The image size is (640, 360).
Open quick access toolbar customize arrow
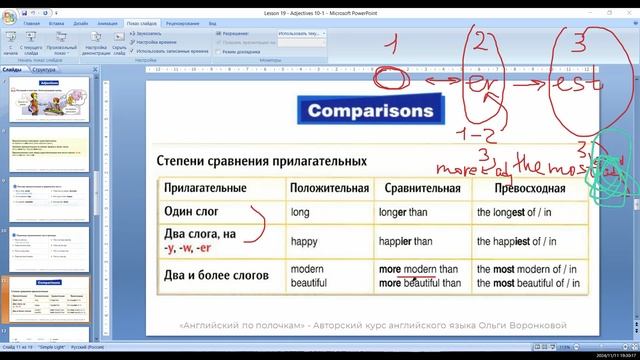tap(56, 13)
